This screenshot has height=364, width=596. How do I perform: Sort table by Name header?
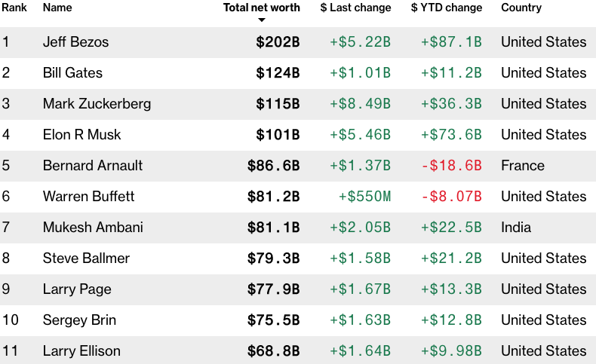(57, 8)
